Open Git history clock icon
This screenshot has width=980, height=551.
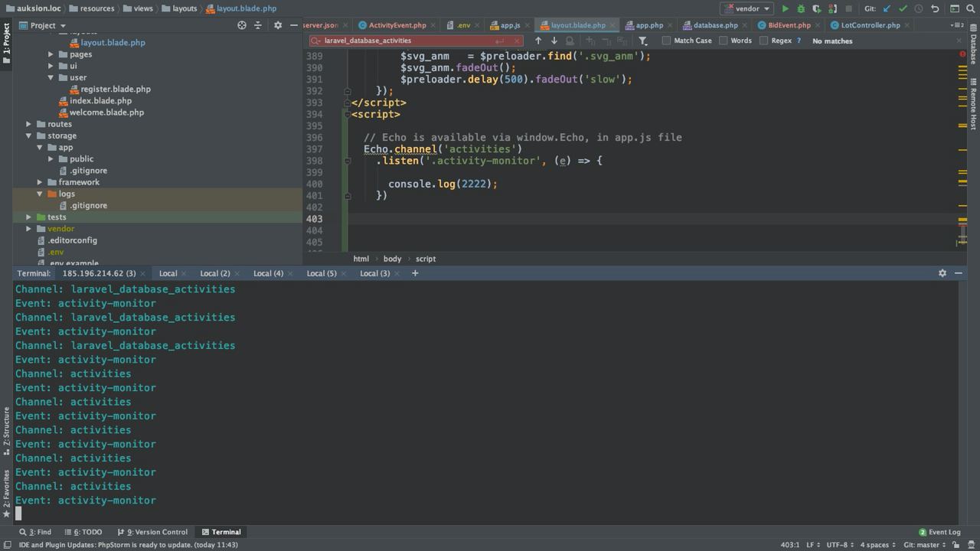pos(919,8)
